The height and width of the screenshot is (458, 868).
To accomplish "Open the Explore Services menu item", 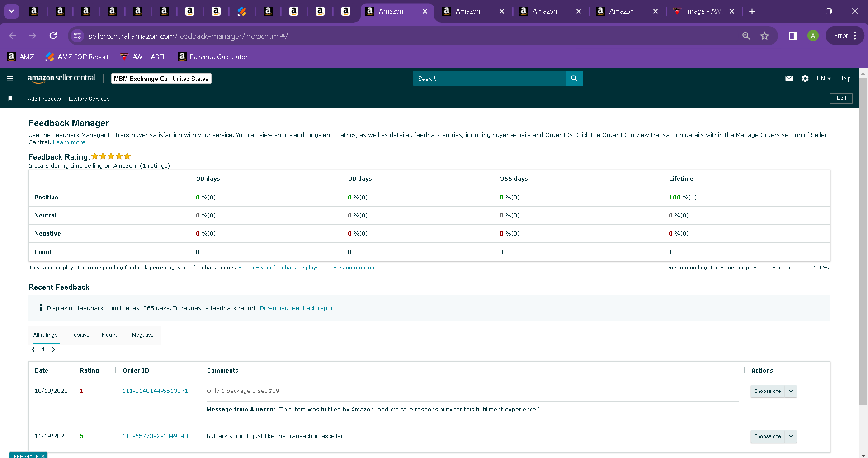I will tap(89, 99).
